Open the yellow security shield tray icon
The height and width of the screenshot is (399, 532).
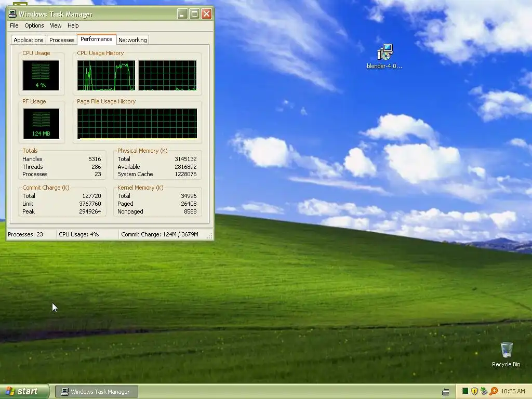pyautogui.click(x=474, y=391)
